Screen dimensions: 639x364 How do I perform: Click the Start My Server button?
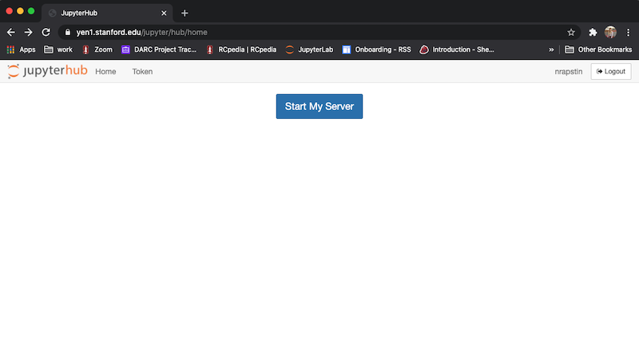[x=319, y=106]
